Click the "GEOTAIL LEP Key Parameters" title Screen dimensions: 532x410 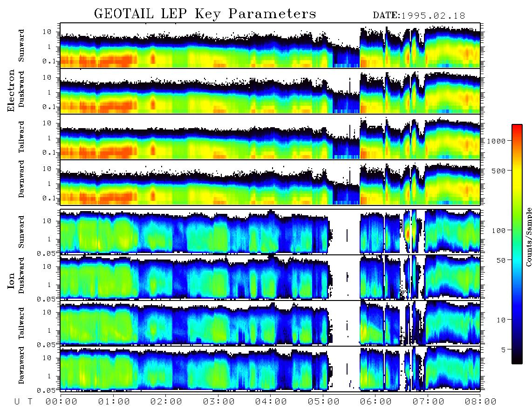pyautogui.click(x=205, y=14)
